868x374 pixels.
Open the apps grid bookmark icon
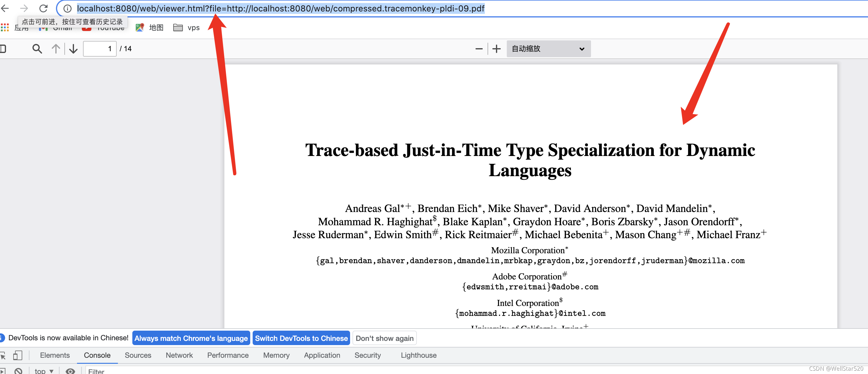5,28
